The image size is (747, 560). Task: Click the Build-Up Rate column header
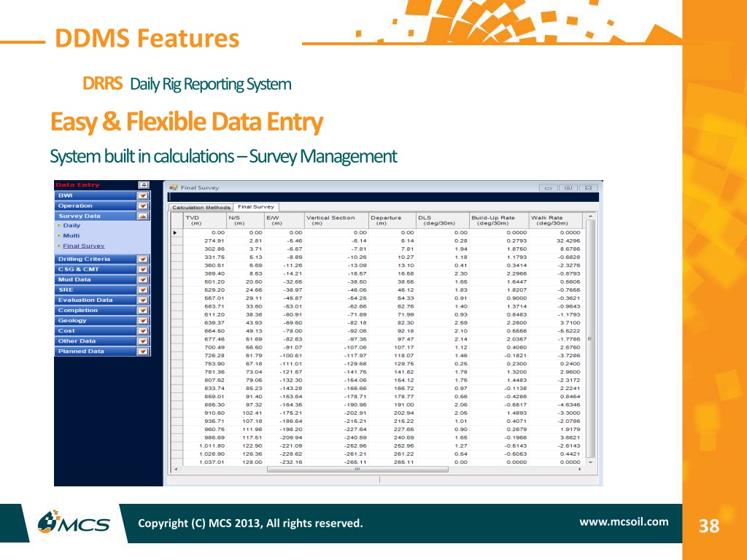(x=499, y=220)
